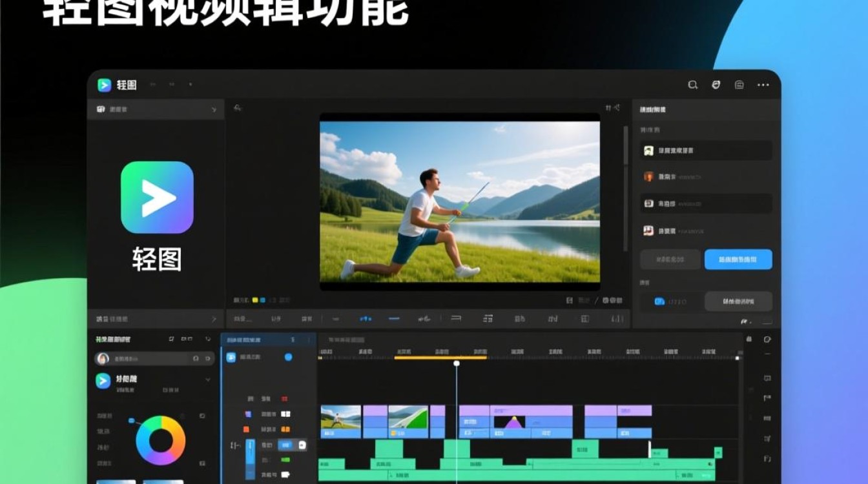Click the yellow range bar on the timeline ruler
This screenshot has height=484, width=868.
point(440,358)
